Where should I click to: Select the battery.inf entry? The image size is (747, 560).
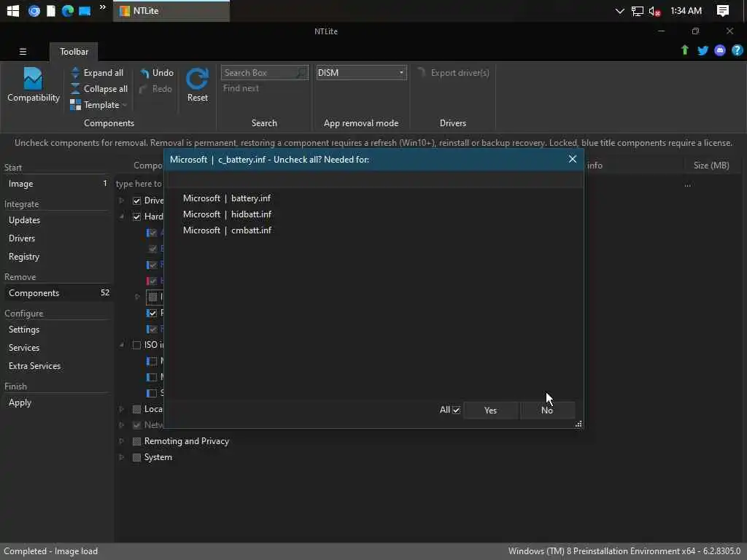(227, 198)
